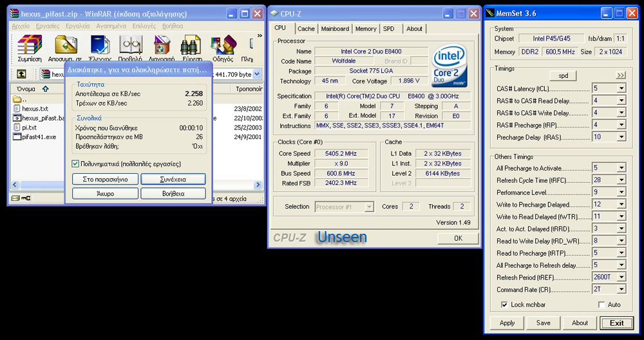Click Exit button in MemSet
The height and width of the screenshot is (340, 644).
tap(616, 323)
